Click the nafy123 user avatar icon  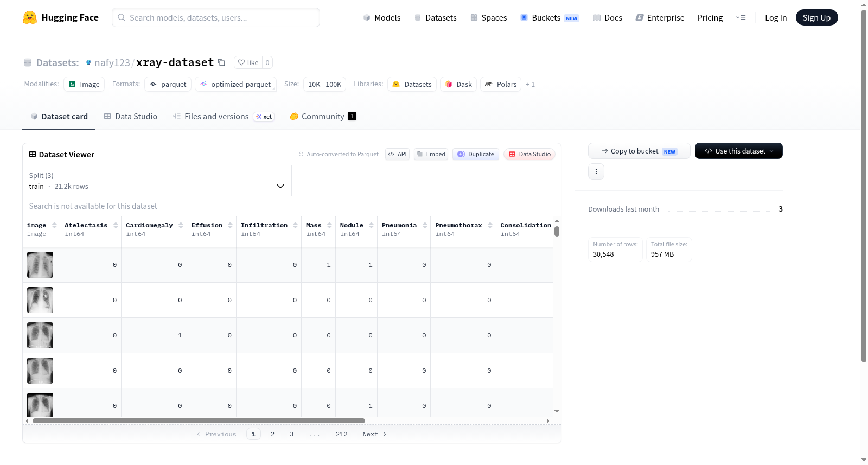click(x=88, y=62)
